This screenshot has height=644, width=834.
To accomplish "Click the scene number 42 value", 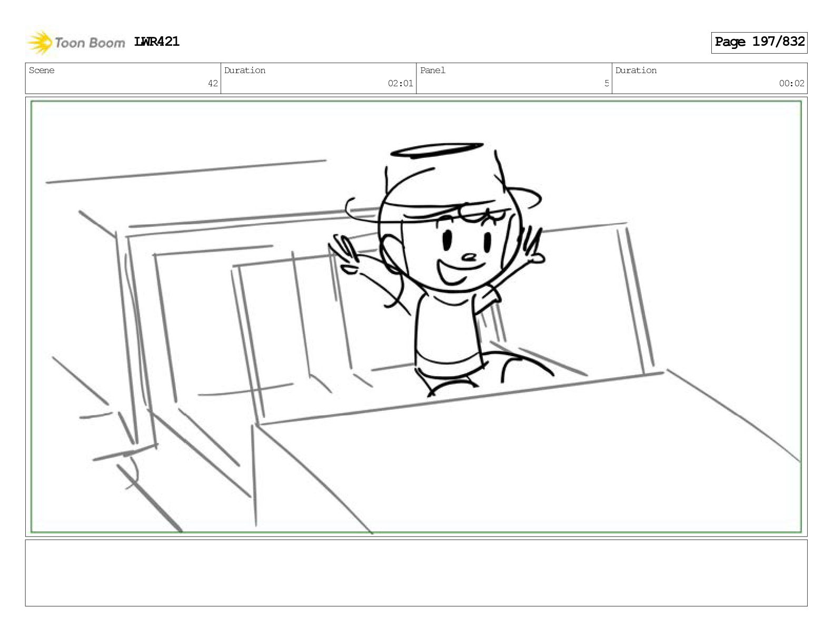I will coord(213,83).
